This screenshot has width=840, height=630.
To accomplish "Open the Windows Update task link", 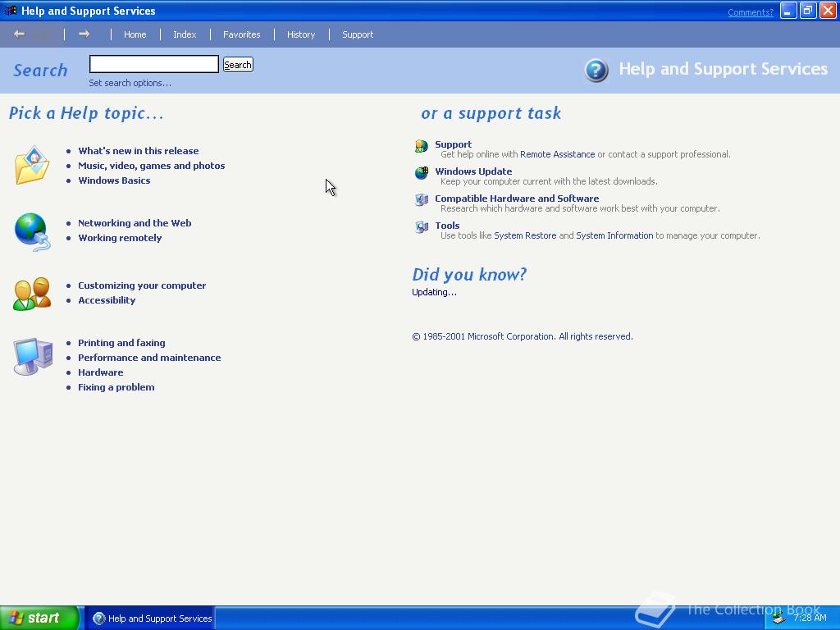I will tap(473, 171).
